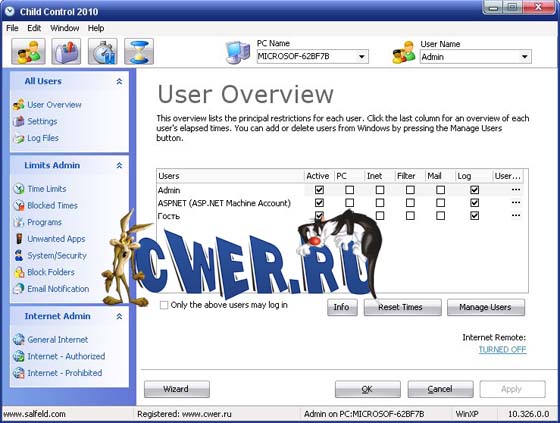Click the Internet - Authorized icon
This screenshot has width=560, height=423.
pos(19,356)
